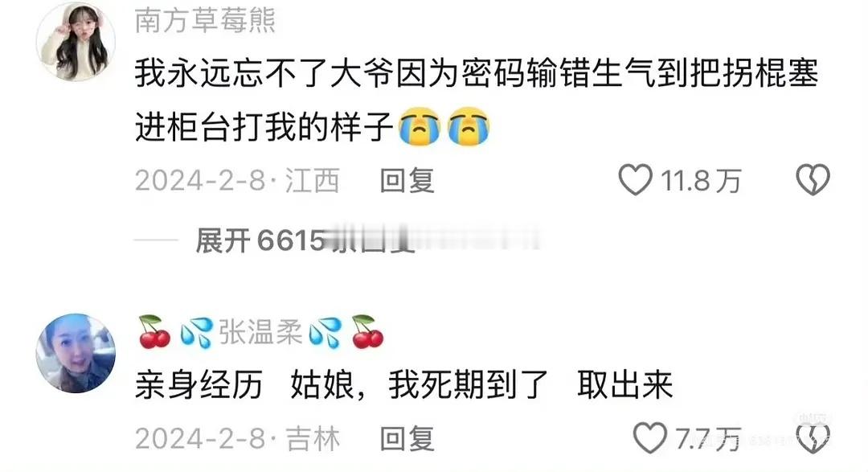Like 张温柔's comment with heart icon
Screen dimensions: 868x472
[650, 438]
